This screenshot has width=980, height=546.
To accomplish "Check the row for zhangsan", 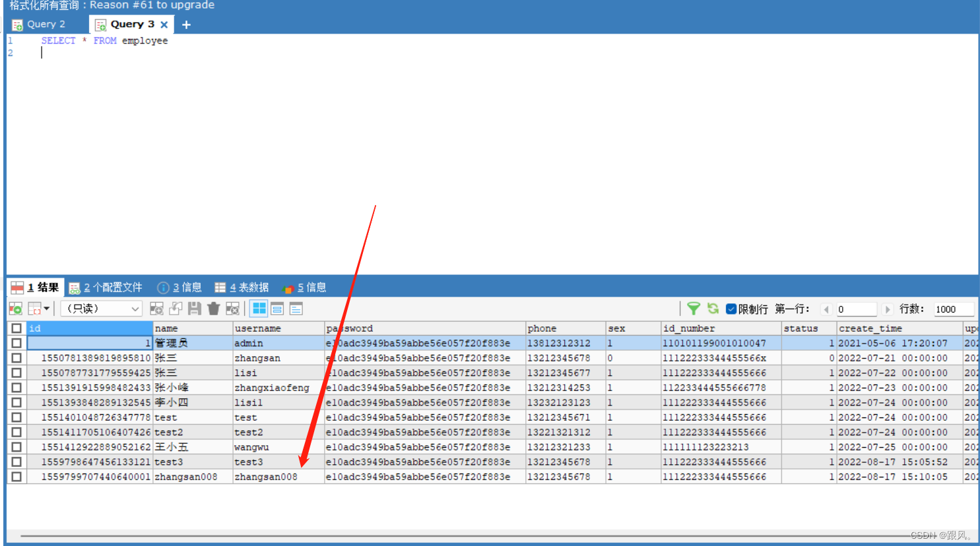I will pyautogui.click(x=16, y=357).
